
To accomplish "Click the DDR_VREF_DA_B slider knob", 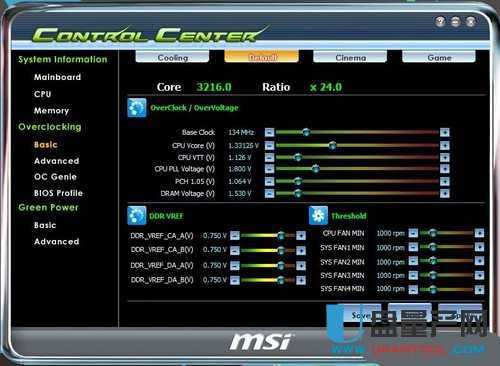I will [x=281, y=280].
